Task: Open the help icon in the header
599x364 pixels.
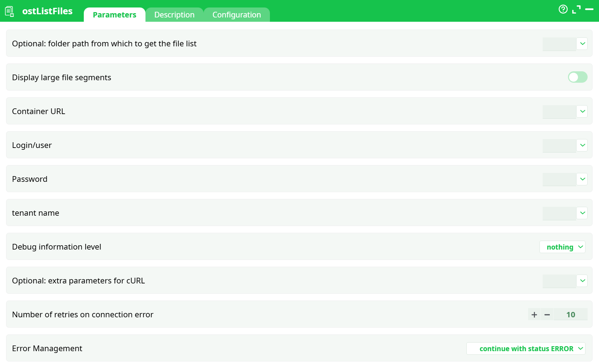Action: click(x=563, y=9)
